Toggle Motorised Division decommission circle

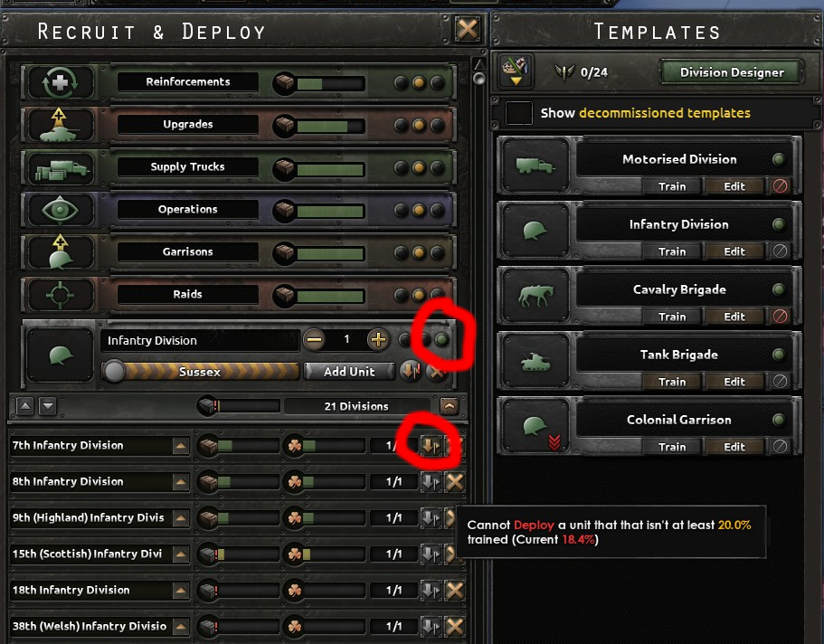780,186
